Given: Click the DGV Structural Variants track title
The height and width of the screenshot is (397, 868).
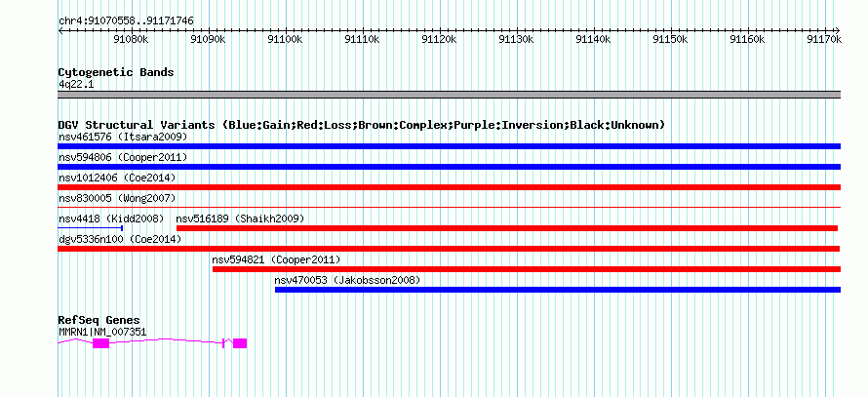Looking at the screenshot, I should point(362,125).
